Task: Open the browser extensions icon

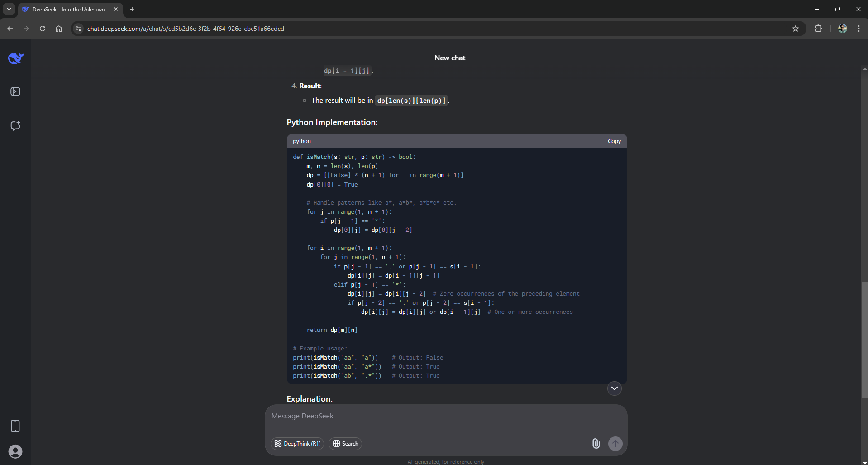Action: click(x=818, y=29)
